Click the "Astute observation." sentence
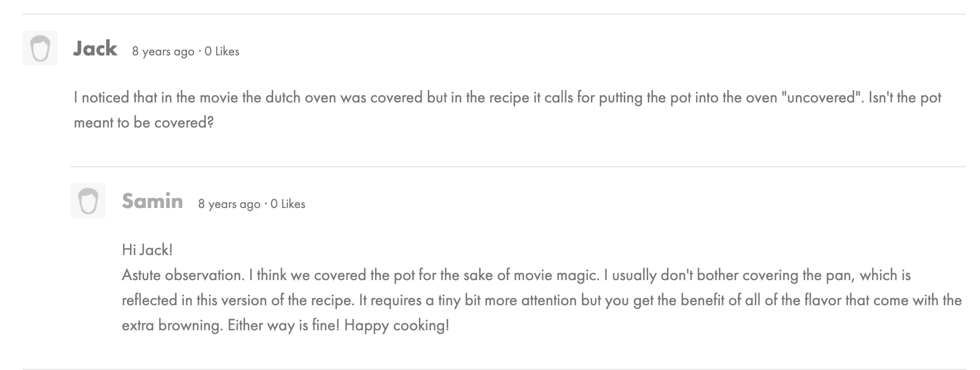 pos(183,275)
